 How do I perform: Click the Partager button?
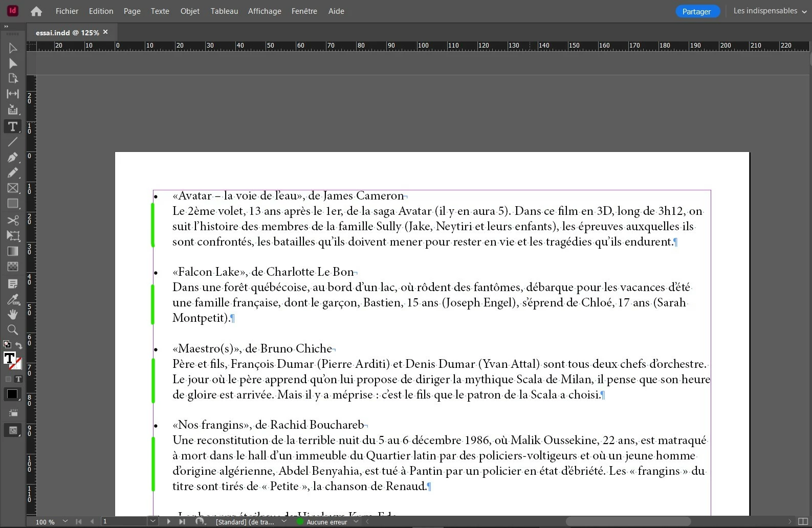(697, 11)
